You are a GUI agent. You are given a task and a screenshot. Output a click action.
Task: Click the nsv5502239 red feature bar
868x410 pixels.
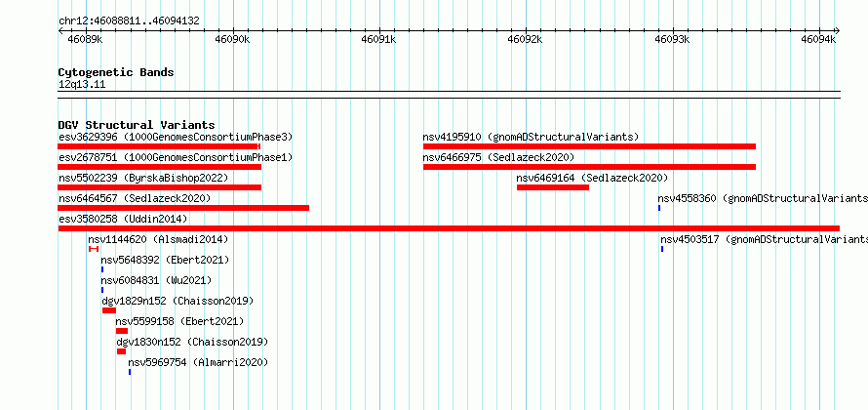click(x=159, y=187)
